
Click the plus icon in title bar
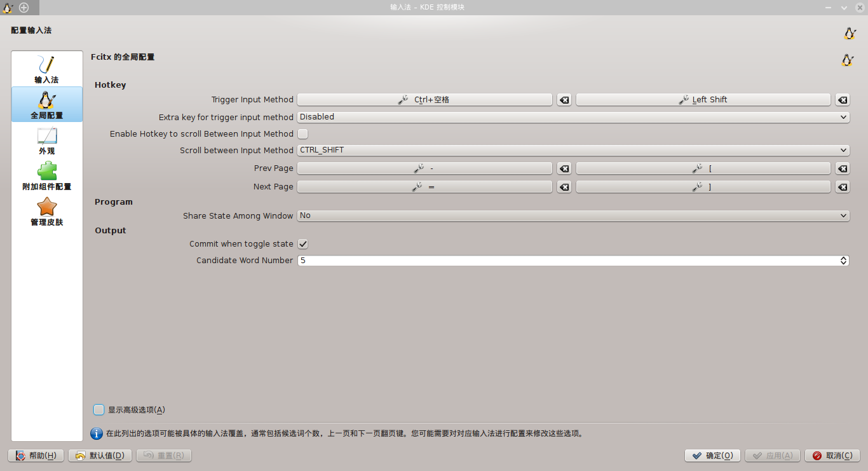24,8
